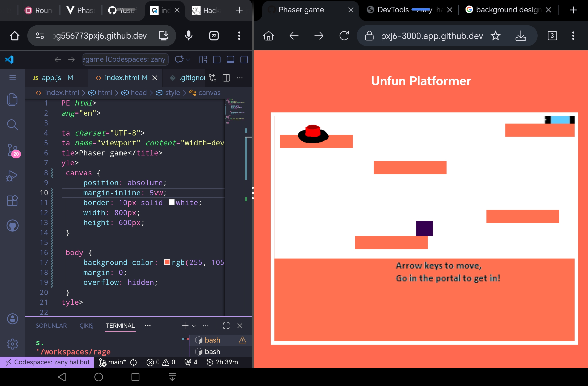Screen dimensions: 588x386
Task: Open the Manage settings gear icon
Action: 12,344
